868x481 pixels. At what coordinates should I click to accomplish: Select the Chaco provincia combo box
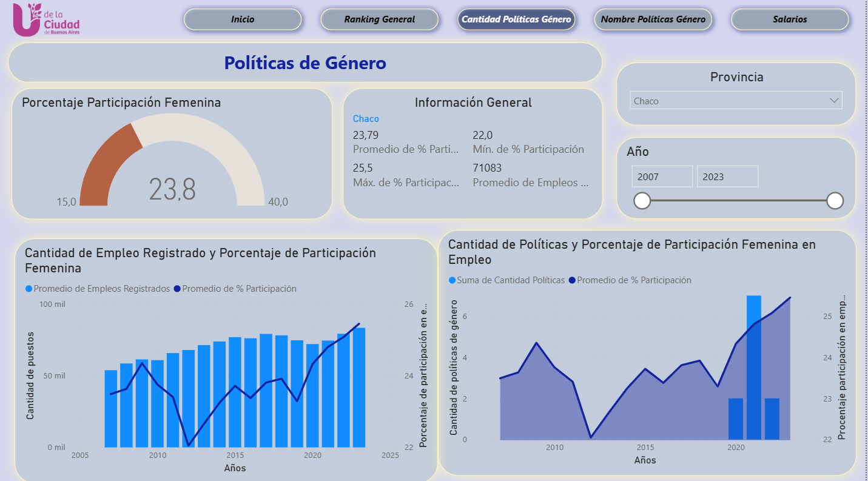tap(728, 101)
